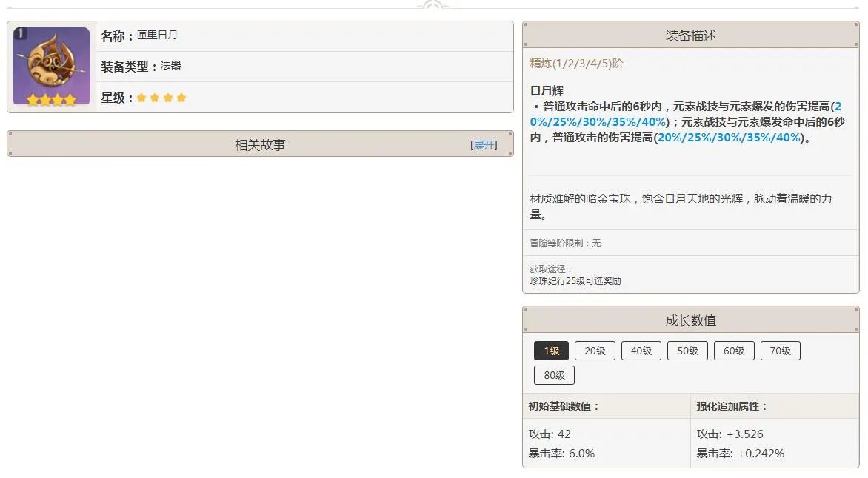Click the blue 20%/25%/30%/35%/40% refinement link
The width and height of the screenshot is (868, 478).
pyautogui.click(x=730, y=137)
